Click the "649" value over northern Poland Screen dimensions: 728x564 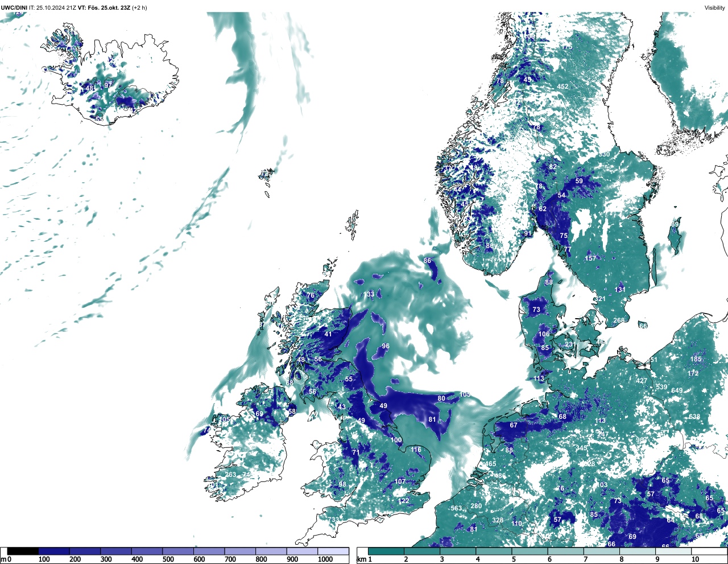coord(677,390)
